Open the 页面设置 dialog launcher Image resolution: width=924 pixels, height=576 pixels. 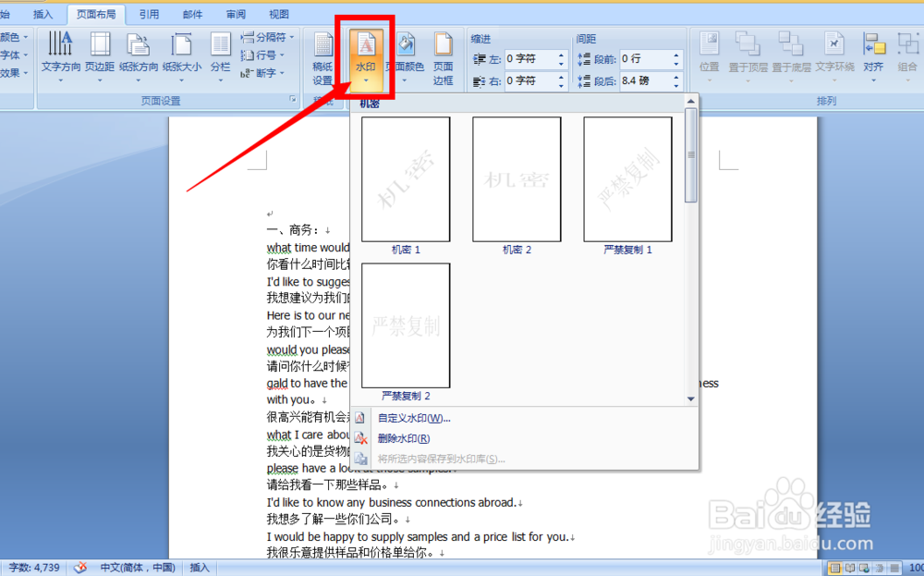click(292, 100)
